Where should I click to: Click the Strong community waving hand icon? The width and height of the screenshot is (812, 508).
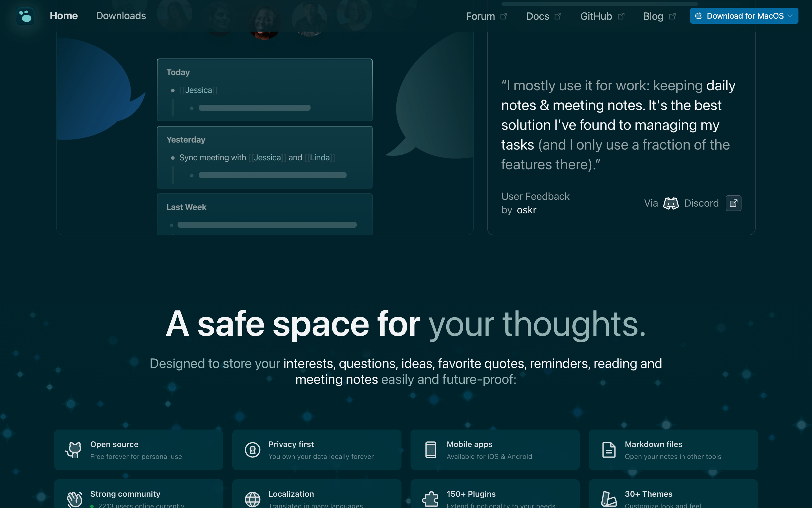[74, 500]
